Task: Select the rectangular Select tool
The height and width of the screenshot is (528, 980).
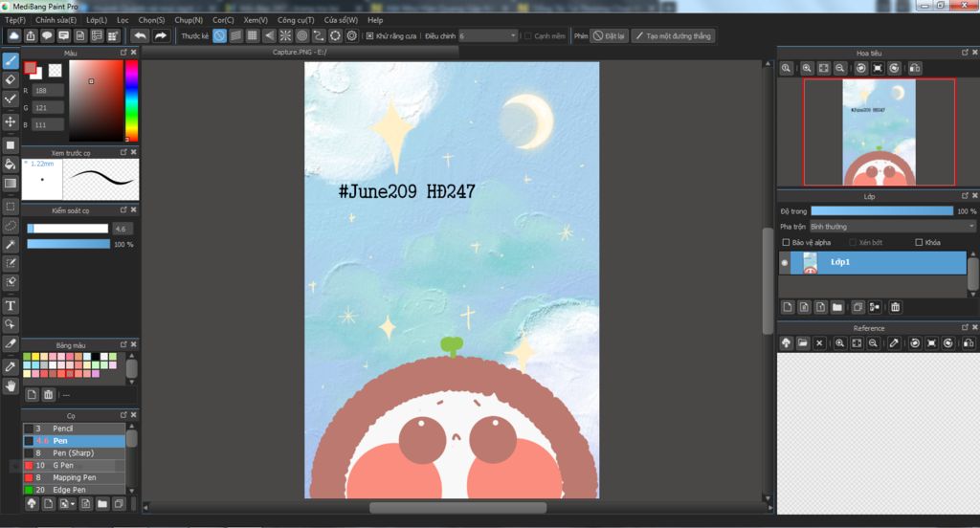Action: [10, 207]
